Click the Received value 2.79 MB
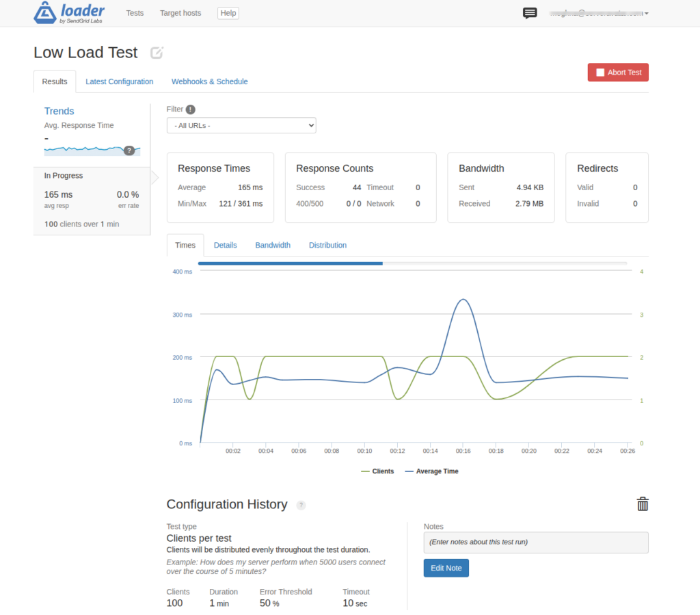The height and width of the screenshot is (615, 700). 530,204
